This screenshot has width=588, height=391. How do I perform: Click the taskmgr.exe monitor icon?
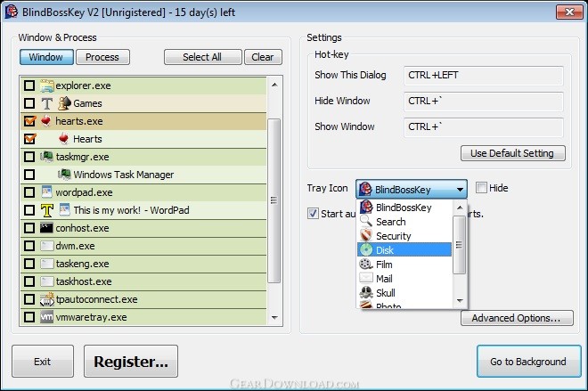(46, 157)
